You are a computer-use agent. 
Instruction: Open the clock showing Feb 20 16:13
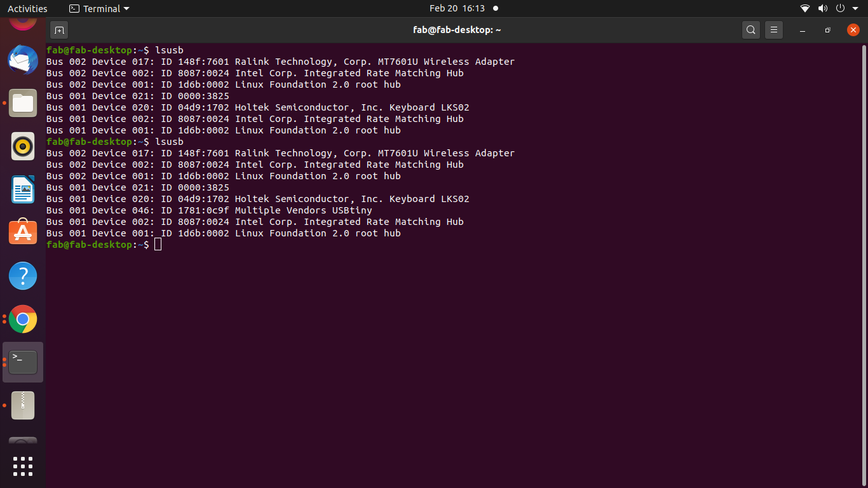point(457,9)
